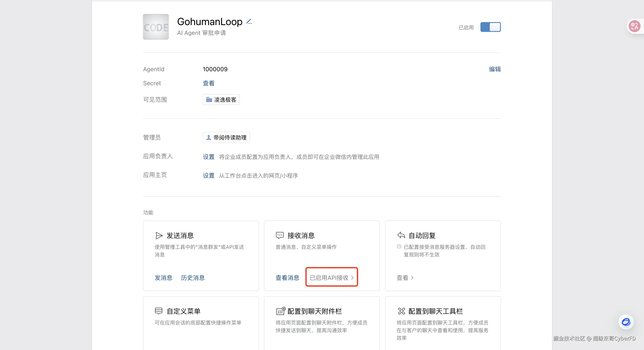The height and width of the screenshot is (350, 644).
Task: Click the translate icon at top right
Action: [x=634, y=26]
